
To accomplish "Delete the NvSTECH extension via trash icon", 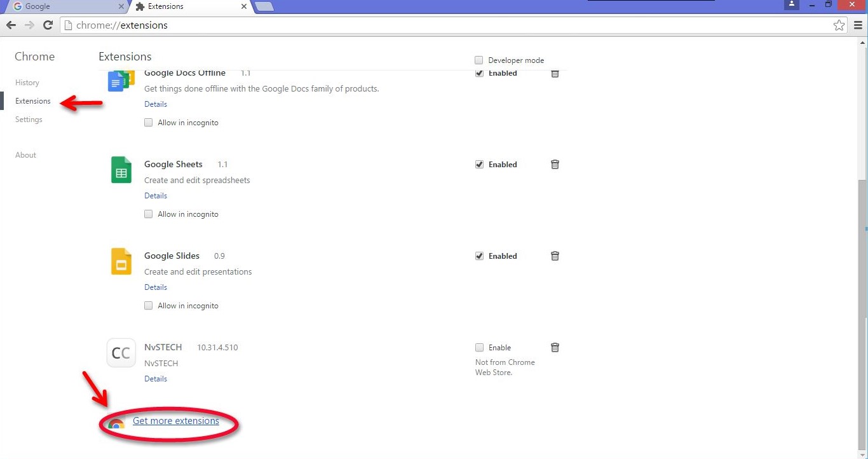I will (555, 347).
